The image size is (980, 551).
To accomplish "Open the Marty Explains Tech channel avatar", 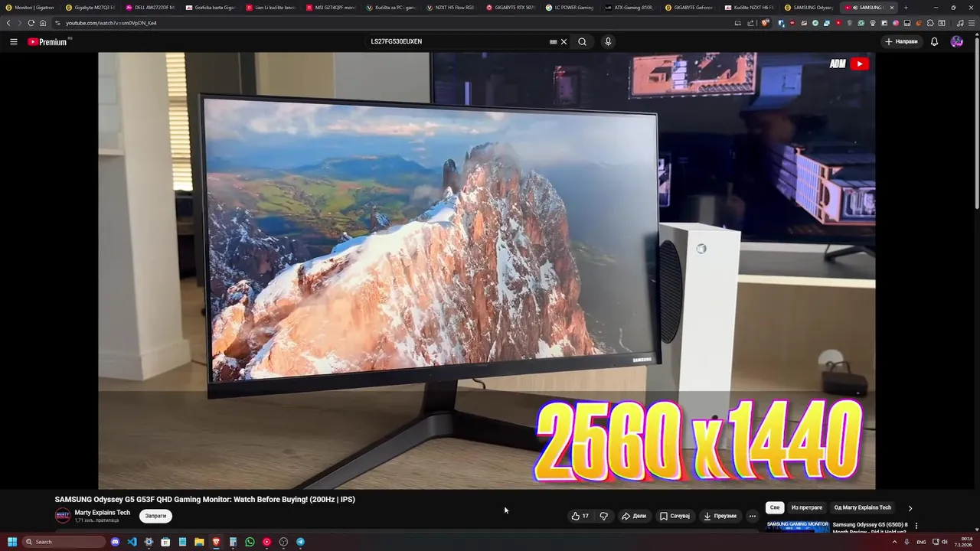I will pyautogui.click(x=62, y=516).
